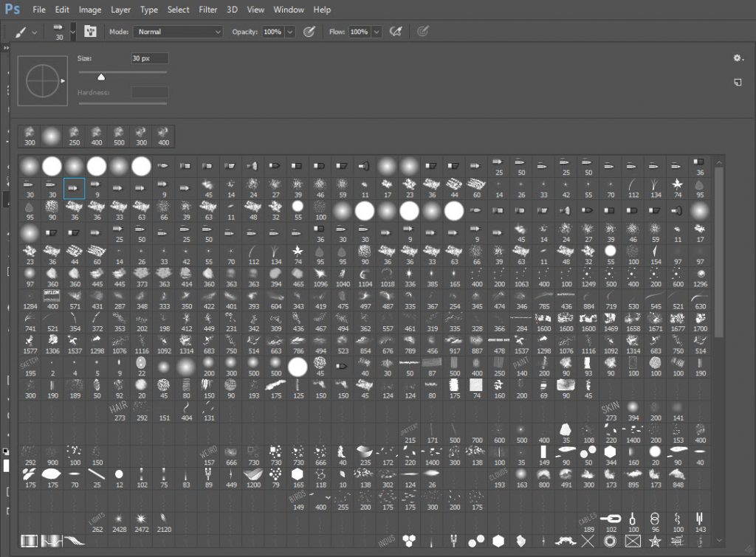Select the Brush tool in the options bar
756x557 pixels.
[22, 31]
